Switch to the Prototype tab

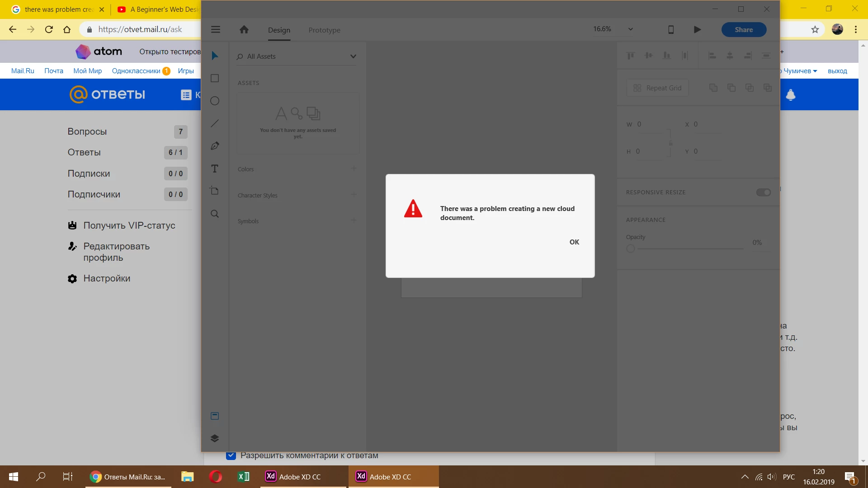324,30
